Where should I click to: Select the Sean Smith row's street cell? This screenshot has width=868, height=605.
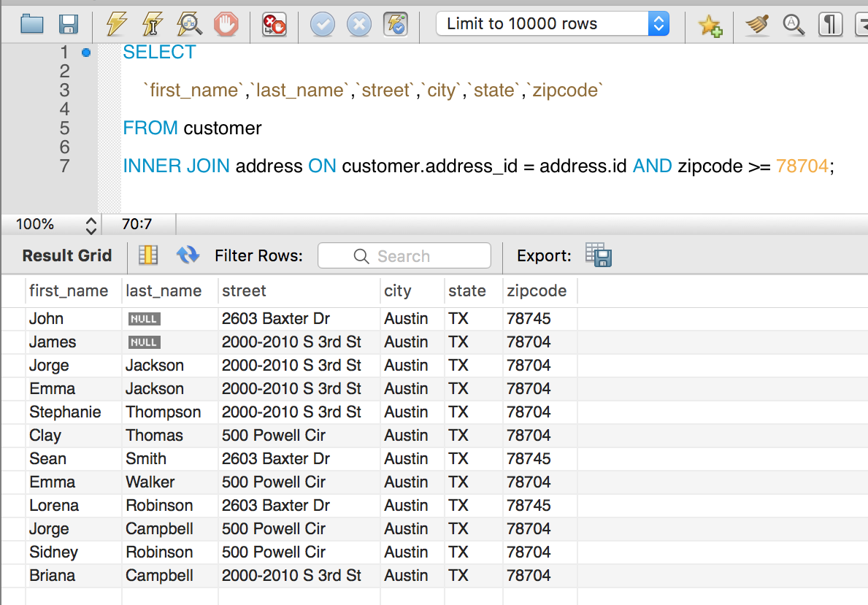coord(299,459)
